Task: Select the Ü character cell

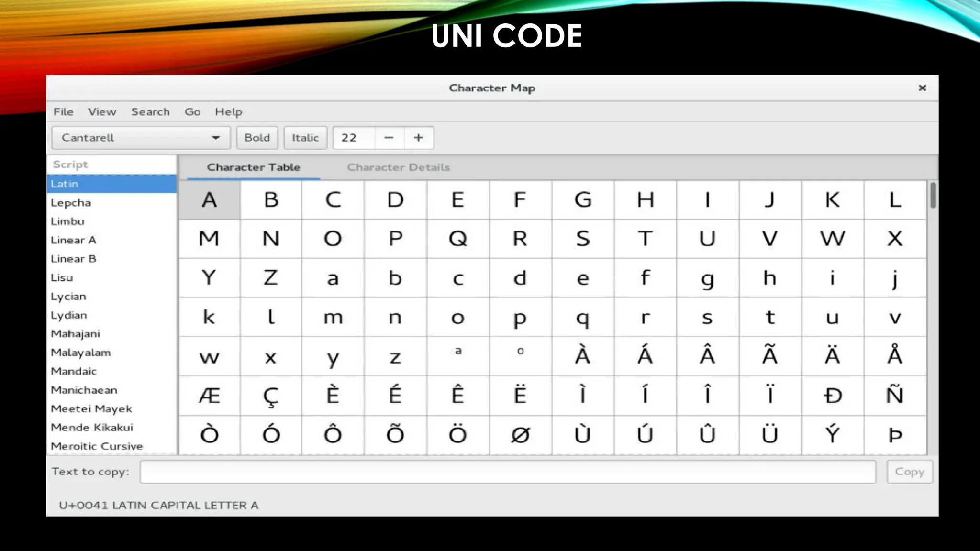Action: coord(770,435)
